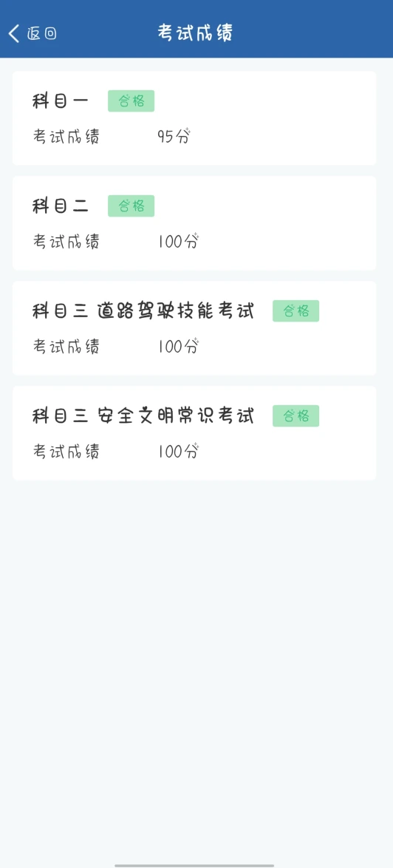
Task: Tap 合格 badge for 道路驾驶技能考试
Action: pos(295,311)
